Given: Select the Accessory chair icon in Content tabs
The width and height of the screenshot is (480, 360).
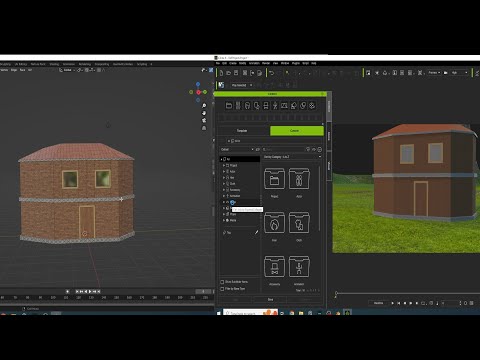Looking at the screenshot, I should 266,106.
